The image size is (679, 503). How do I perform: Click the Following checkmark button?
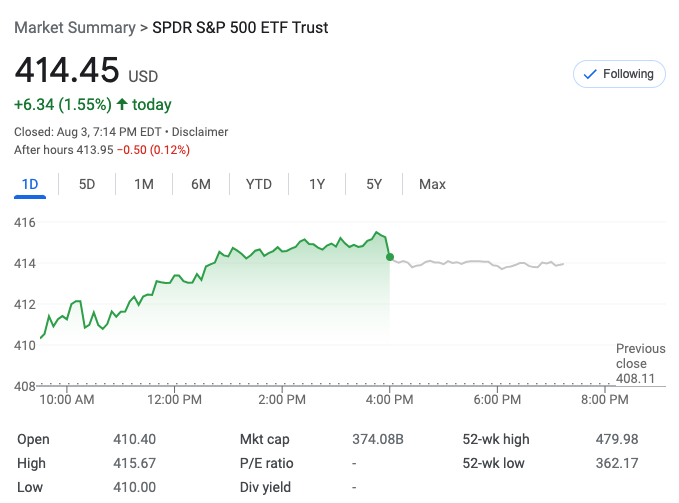point(619,74)
